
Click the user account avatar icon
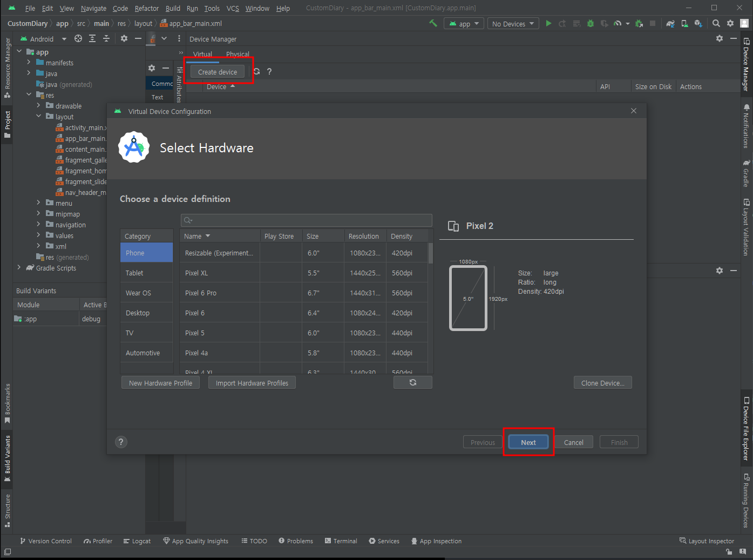(744, 23)
